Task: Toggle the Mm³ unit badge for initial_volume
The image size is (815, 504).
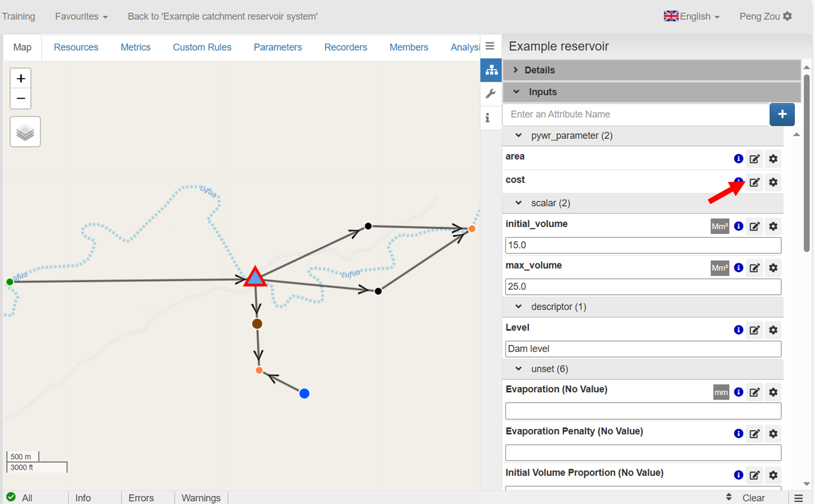Action: [x=720, y=226]
